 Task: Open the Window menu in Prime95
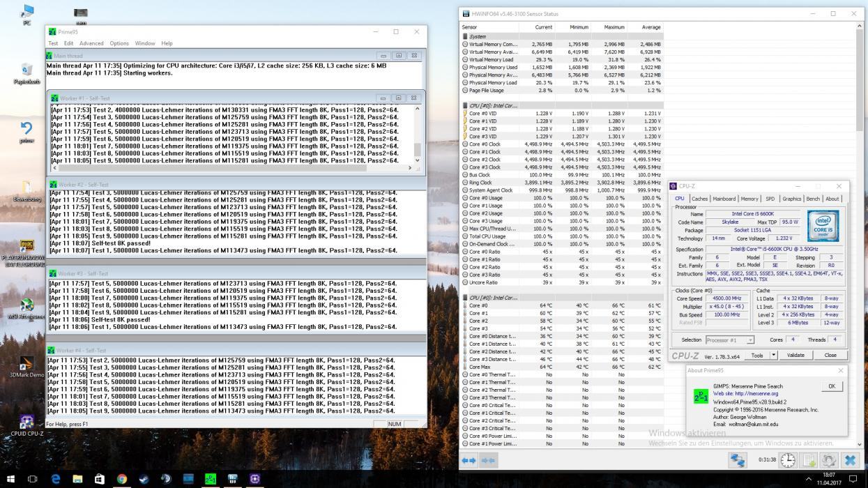(x=145, y=43)
